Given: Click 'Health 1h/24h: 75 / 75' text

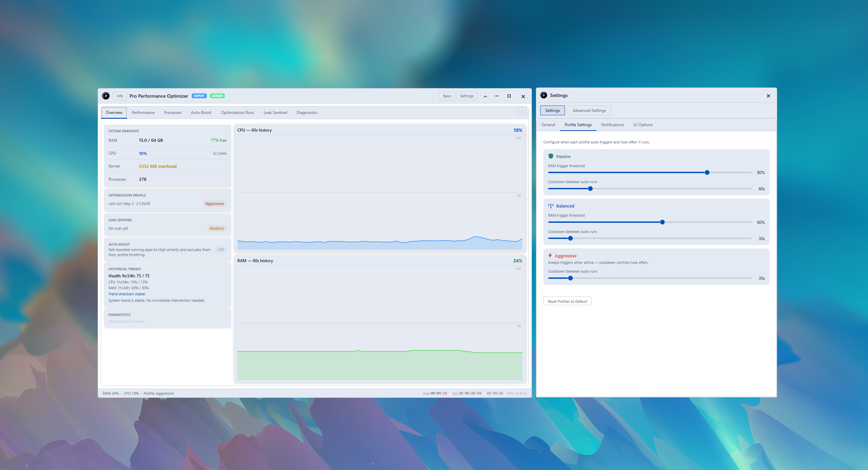Looking at the screenshot, I should point(129,276).
